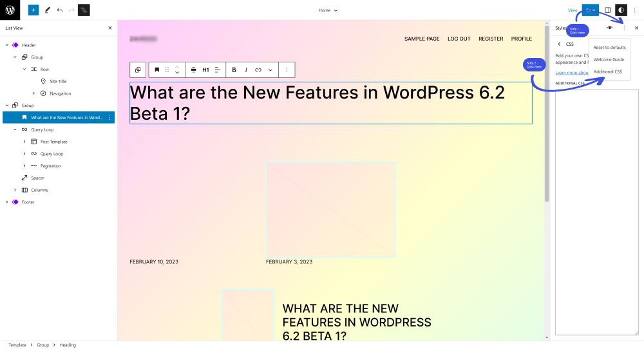Change heading level with the H1 button
The width and height of the screenshot is (644, 349).
(x=205, y=70)
